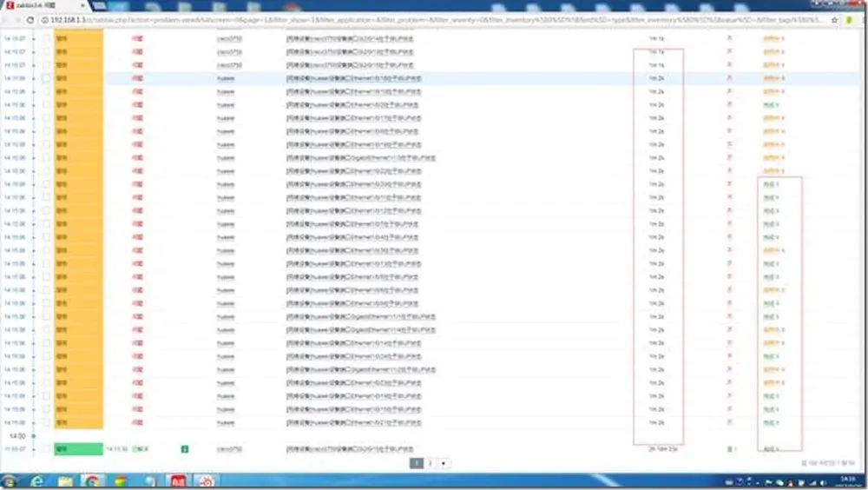The height and width of the screenshot is (490, 868).
Task: Open the green info icon in resolved row
Action: tap(185, 449)
